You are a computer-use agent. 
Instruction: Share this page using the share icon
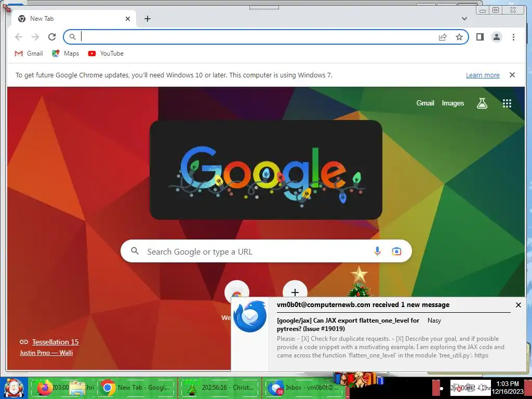point(443,37)
